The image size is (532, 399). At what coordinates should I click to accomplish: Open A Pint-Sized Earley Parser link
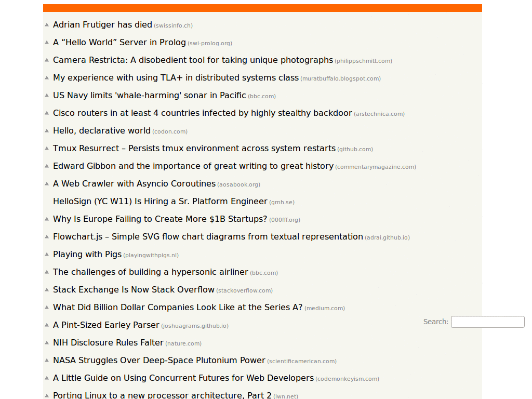point(106,325)
